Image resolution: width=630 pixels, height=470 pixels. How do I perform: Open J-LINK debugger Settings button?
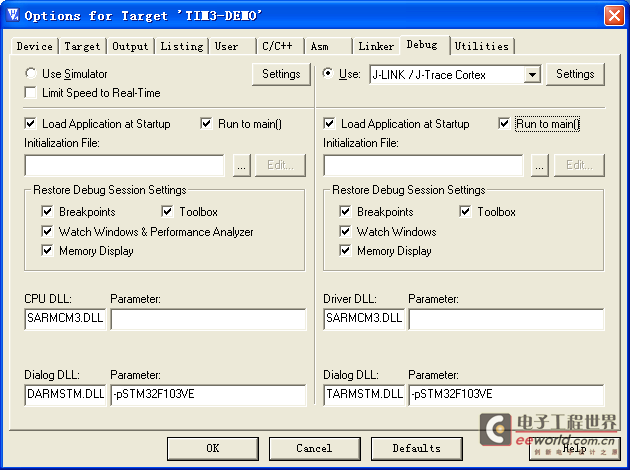pos(575,74)
